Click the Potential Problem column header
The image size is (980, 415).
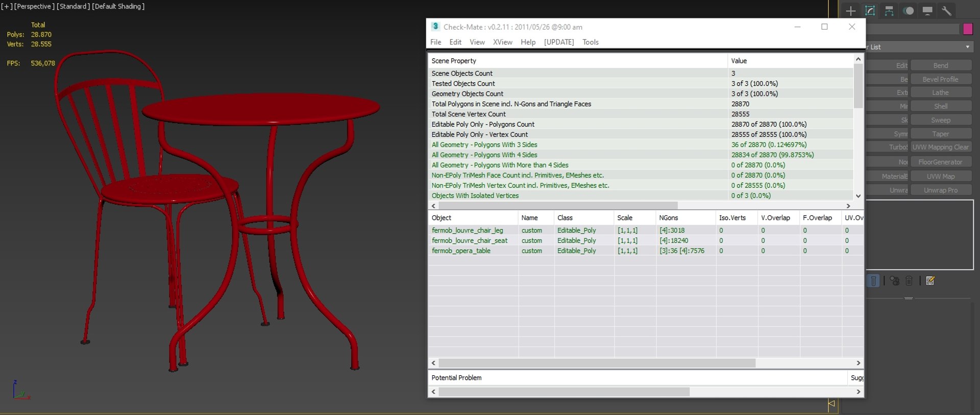638,378
